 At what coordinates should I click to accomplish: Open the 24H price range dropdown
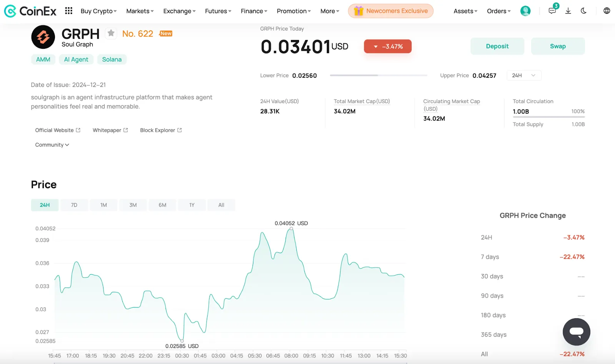pyautogui.click(x=524, y=75)
